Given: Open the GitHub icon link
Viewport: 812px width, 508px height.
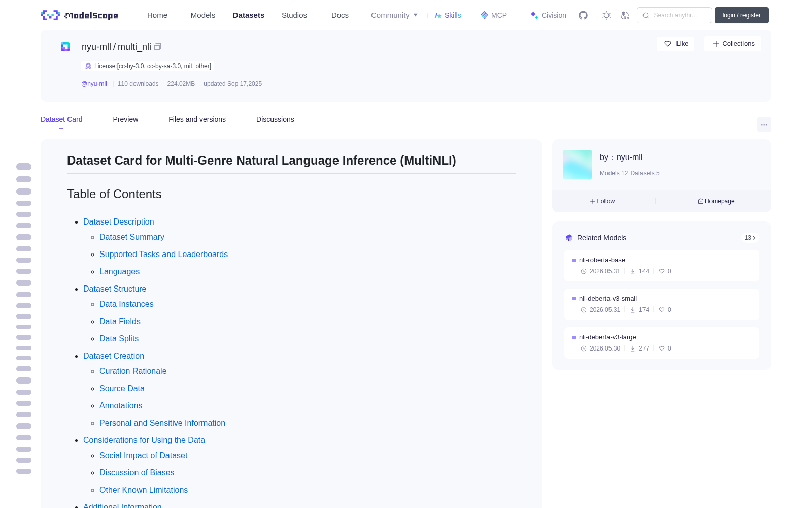Looking at the screenshot, I should (583, 15).
